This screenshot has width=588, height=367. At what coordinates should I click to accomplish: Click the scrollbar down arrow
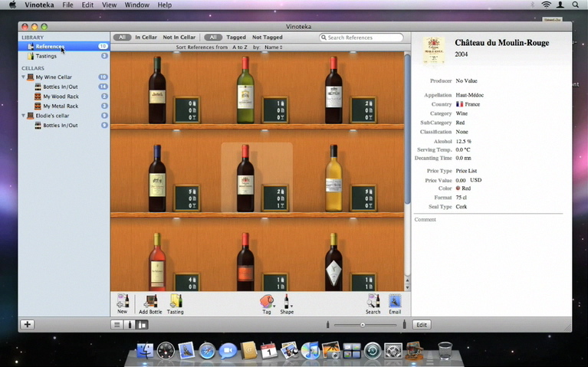(x=407, y=287)
